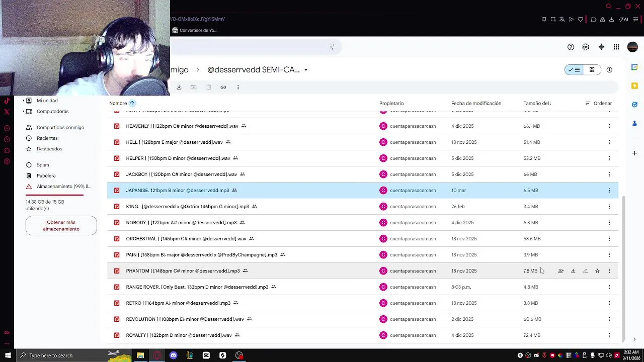This screenshot has width=644, height=362.
Task: Open advanced search options icon
Action: (332, 47)
